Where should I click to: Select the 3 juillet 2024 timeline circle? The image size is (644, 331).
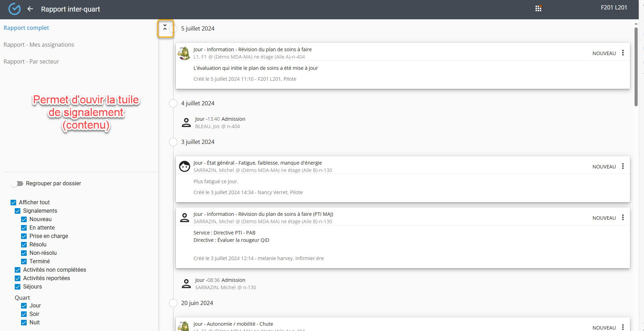(x=173, y=142)
